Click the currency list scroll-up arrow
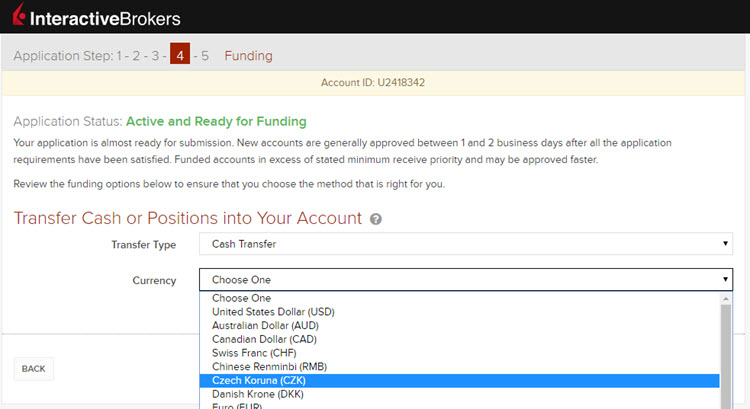 tap(726, 298)
